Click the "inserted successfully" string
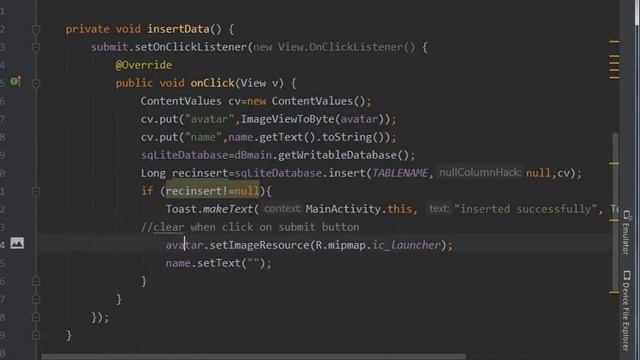This screenshot has height=360, width=640. [x=525, y=209]
